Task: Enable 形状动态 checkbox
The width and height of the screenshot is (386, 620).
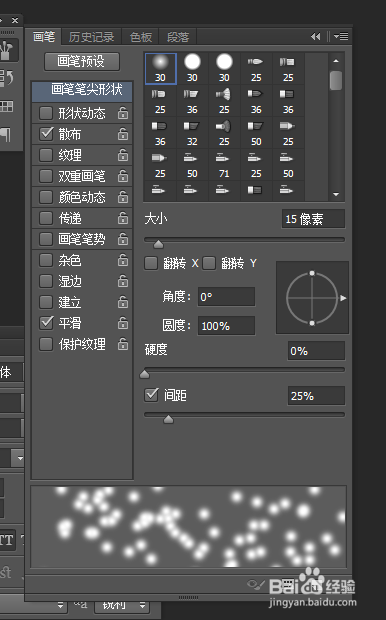Action: click(x=46, y=113)
